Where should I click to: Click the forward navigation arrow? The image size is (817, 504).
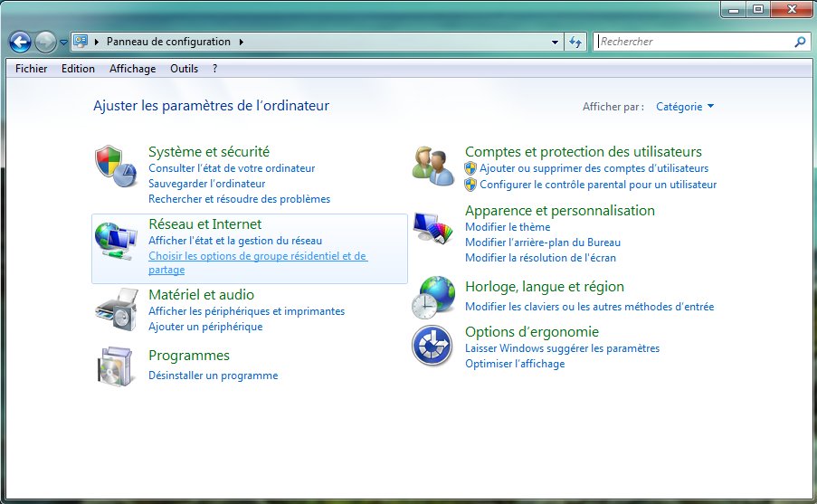tap(45, 43)
